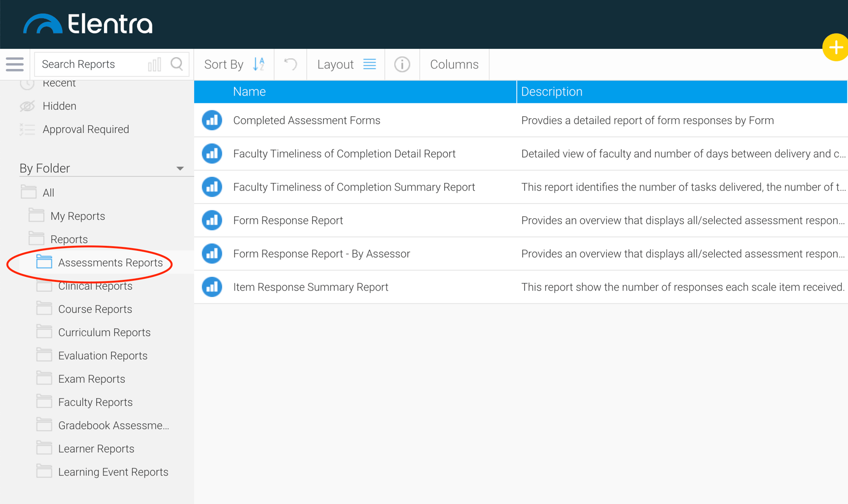The width and height of the screenshot is (848, 504).
Task: Click the info circle icon
Action: (402, 65)
